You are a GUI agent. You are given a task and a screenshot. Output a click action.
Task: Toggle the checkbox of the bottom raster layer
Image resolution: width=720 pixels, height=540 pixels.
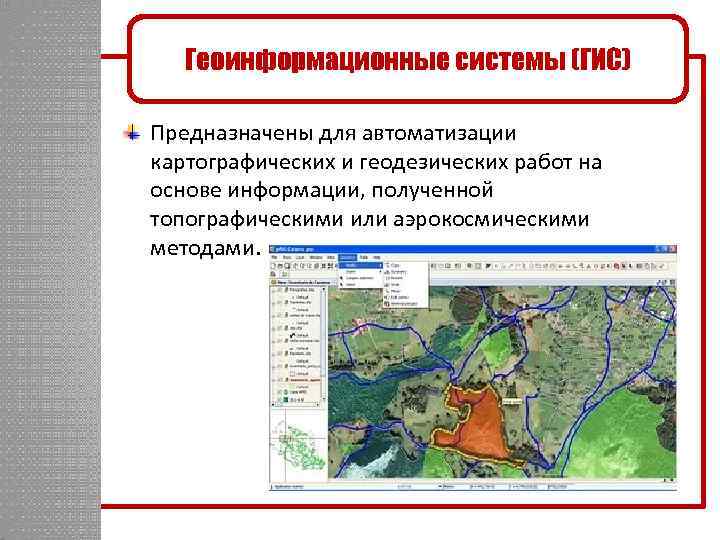coord(280,399)
